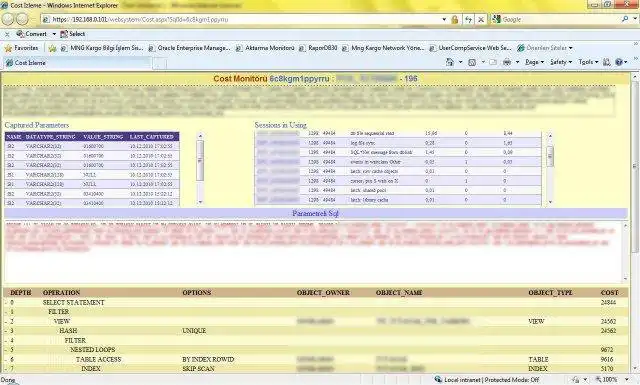Open the address bar history dropdown arrow

point(444,19)
